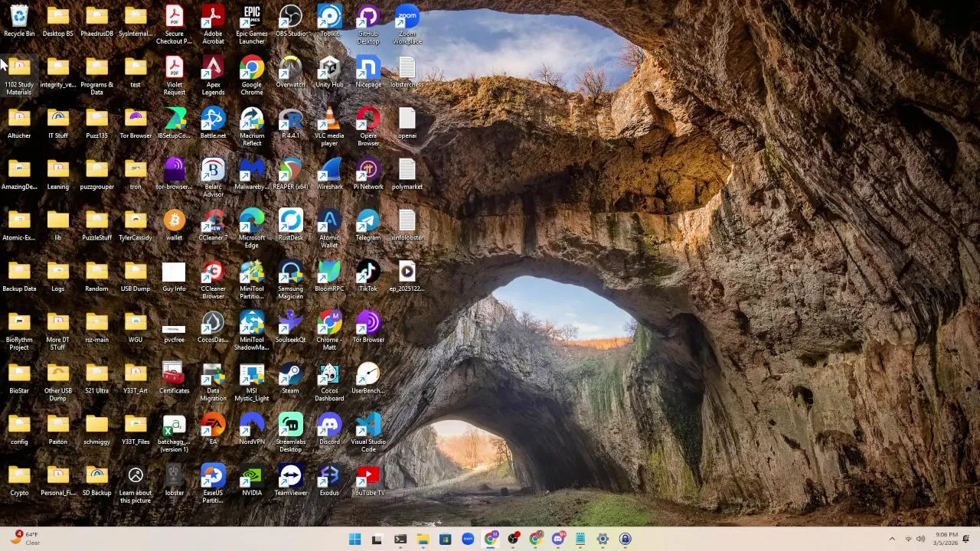The height and width of the screenshot is (551, 980).
Task: Open Windows Start menu on taskbar
Action: [354, 540]
